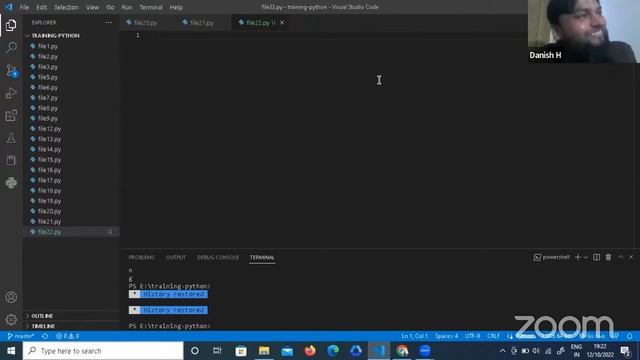Screen dimensions: 640x360
Task: Split the terminal panel
Action: [596, 257]
